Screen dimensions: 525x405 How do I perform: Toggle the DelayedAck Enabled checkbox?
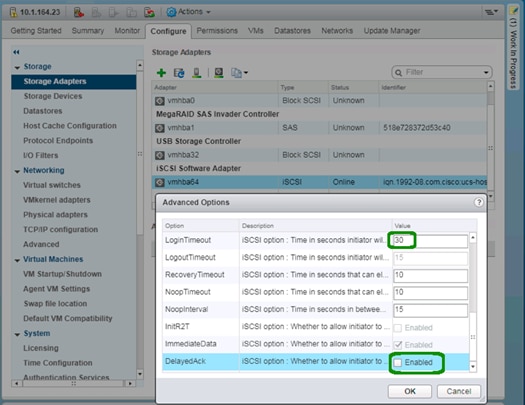(x=397, y=362)
